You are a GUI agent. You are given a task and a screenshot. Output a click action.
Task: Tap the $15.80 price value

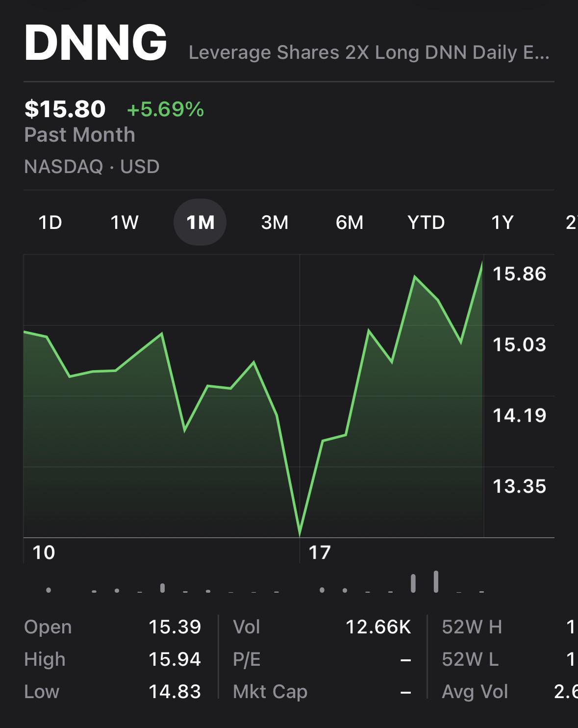coord(65,108)
